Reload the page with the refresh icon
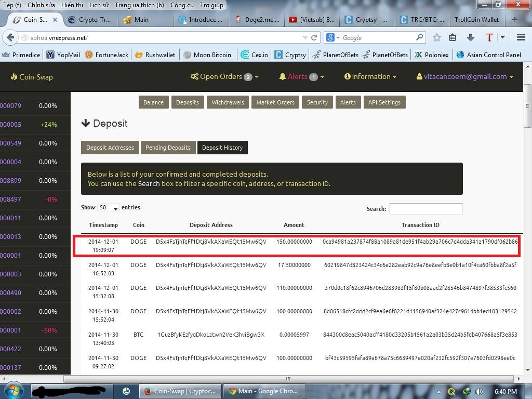Viewport: 532px width, 399px height. click(x=314, y=37)
